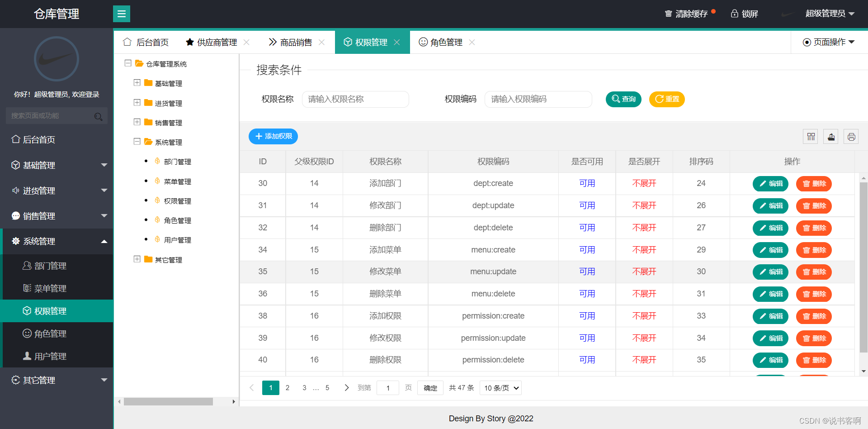Image resolution: width=868 pixels, height=429 pixels.
Task: Click the table export icon
Action: pyautogui.click(x=831, y=137)
